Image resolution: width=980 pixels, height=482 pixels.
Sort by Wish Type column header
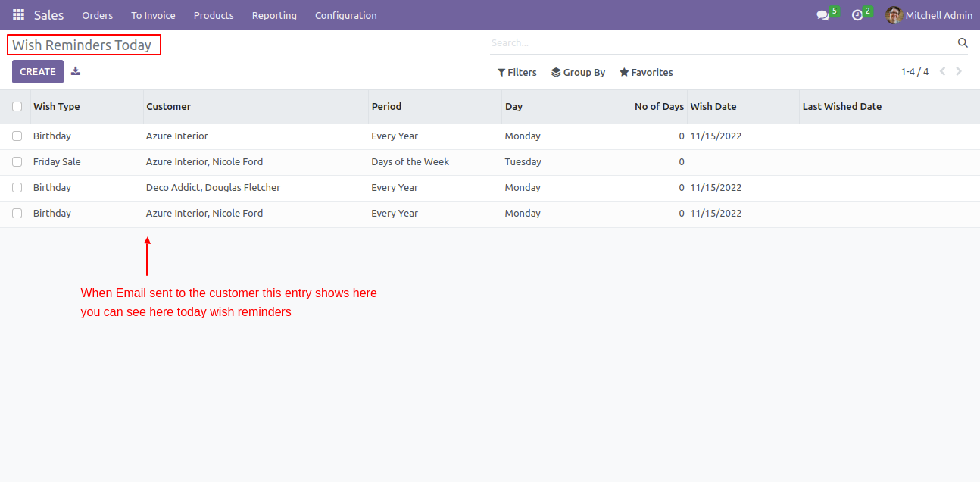click(87, 107)
